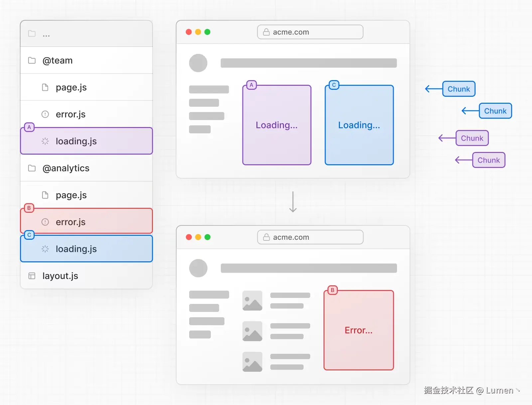Click the round avatar in the upper browser window

point(198,63)
